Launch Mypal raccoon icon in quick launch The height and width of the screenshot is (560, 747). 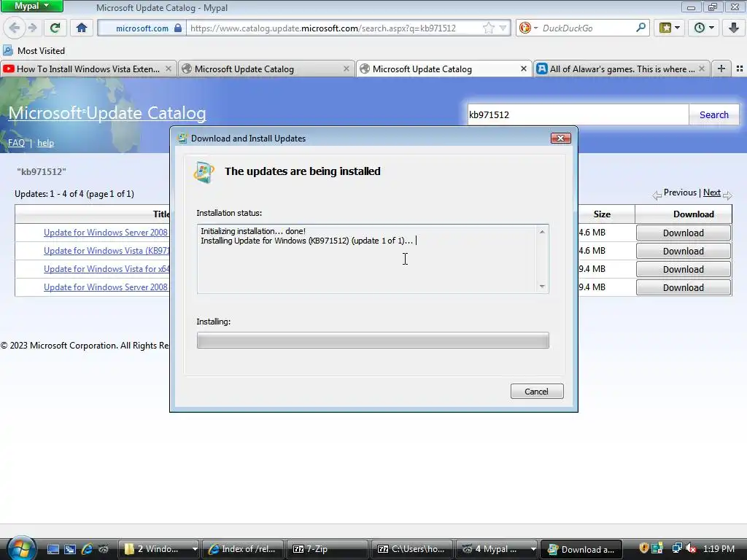click(x=104, y=549)
